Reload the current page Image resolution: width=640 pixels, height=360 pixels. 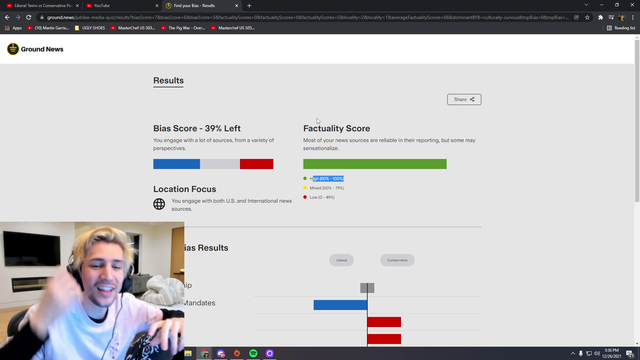pyautogui.click(x=29, y=18)
